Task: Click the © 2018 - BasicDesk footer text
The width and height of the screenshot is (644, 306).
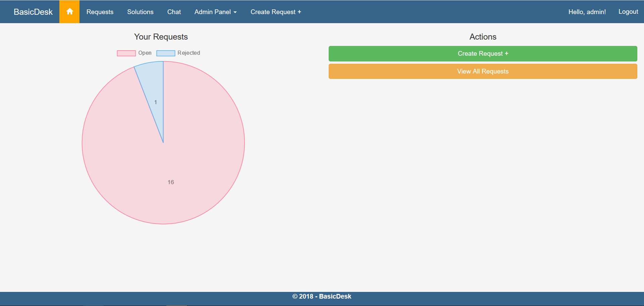Action: (322, 297)
